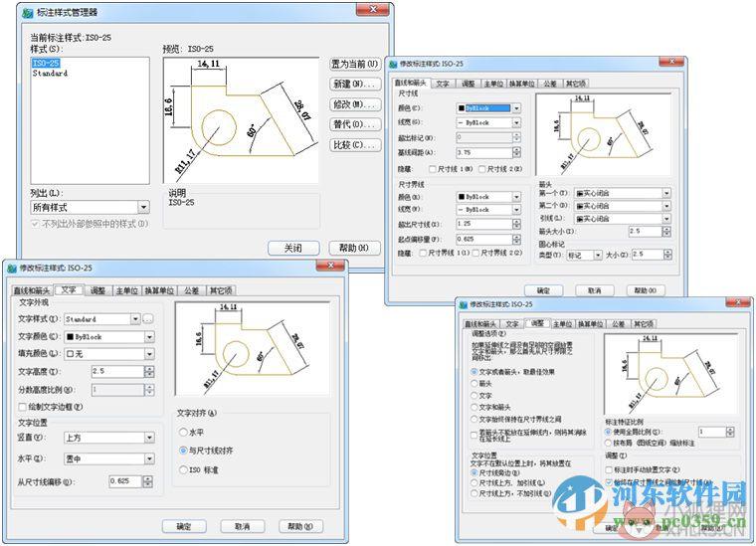Open 箭头 第一个 dropdown

coord(622,193)
